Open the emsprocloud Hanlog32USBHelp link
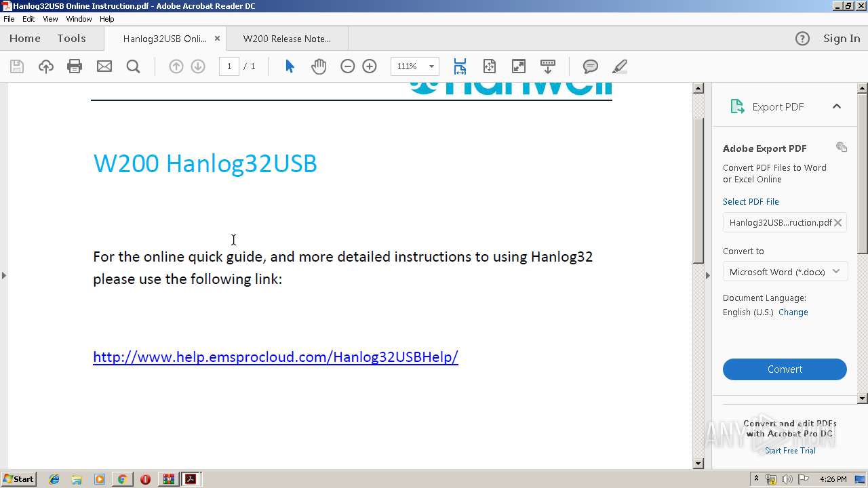The image size is (868, 488). [x=275, y=357]
